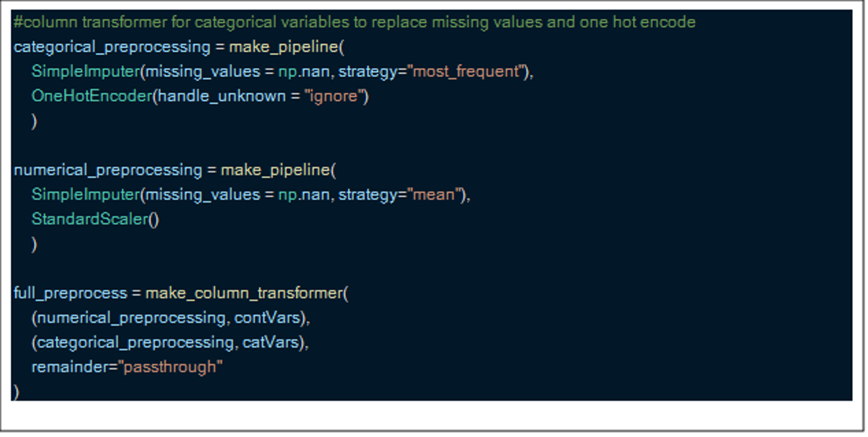Click the numerical_preprocessing variable being assigned

[108, 170]
